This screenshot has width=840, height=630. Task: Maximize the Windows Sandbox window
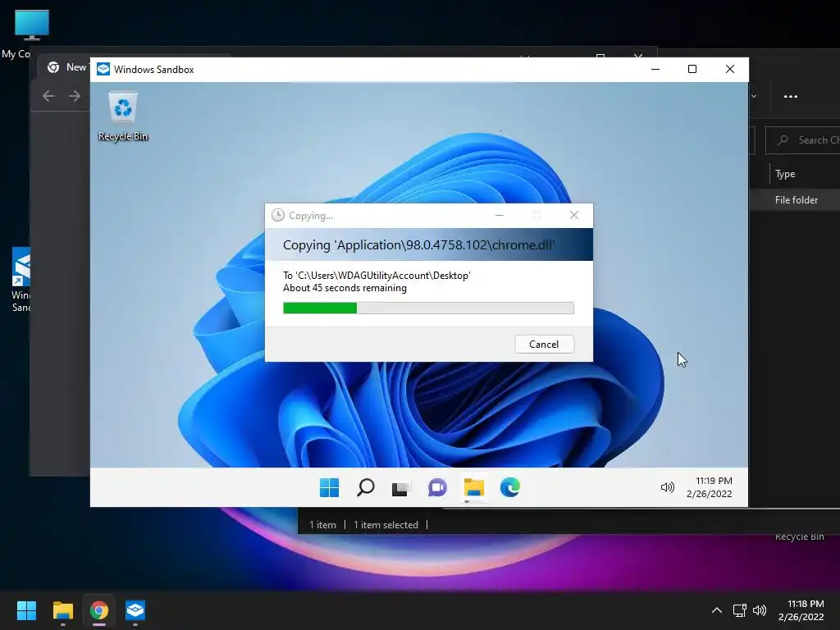692,69
